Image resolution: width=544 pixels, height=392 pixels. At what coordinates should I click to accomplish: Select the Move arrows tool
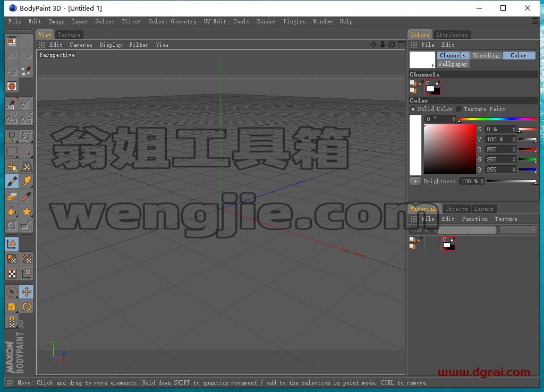[x=27, y=292]
